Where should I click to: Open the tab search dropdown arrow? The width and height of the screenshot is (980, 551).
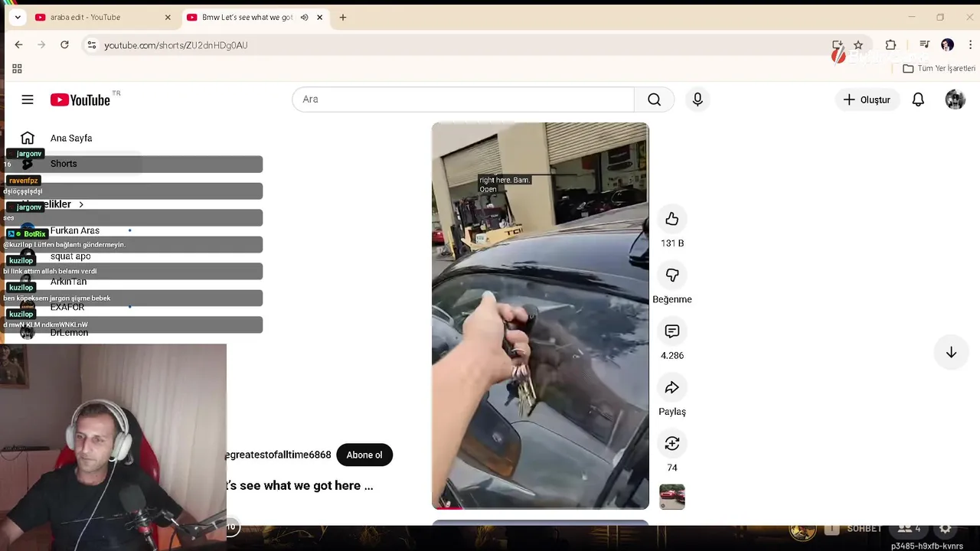[x=18, y=17]
